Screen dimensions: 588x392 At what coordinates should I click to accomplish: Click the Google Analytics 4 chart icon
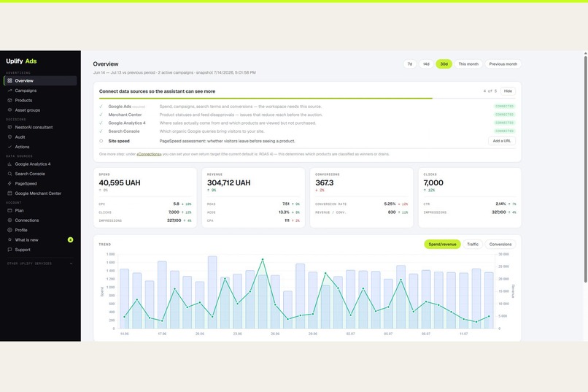(x=9, y=164)
